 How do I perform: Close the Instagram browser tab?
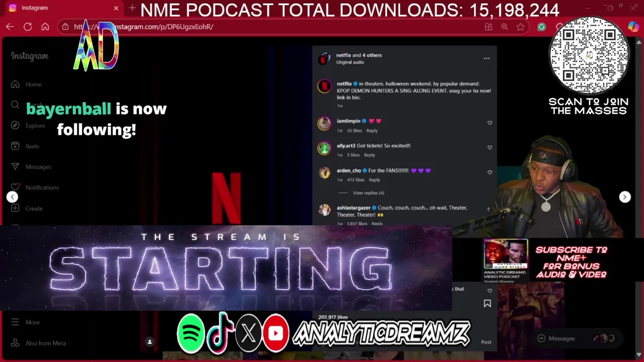click(x=116, y=8)
